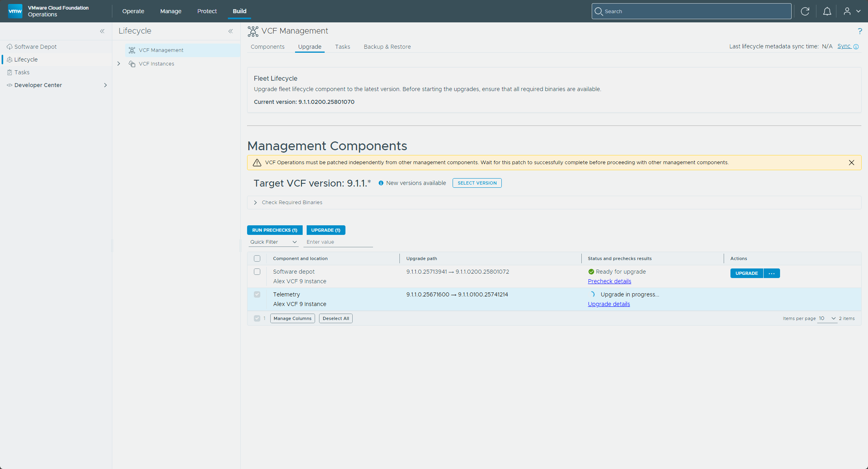Open the Items per page dropdown

pos(827,318)
